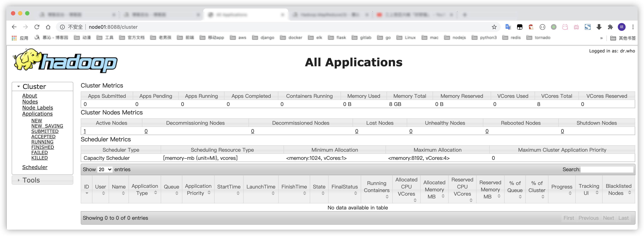This screenshot has width=644, height=236.
Task: Click the Search input field
Action: 607,169
